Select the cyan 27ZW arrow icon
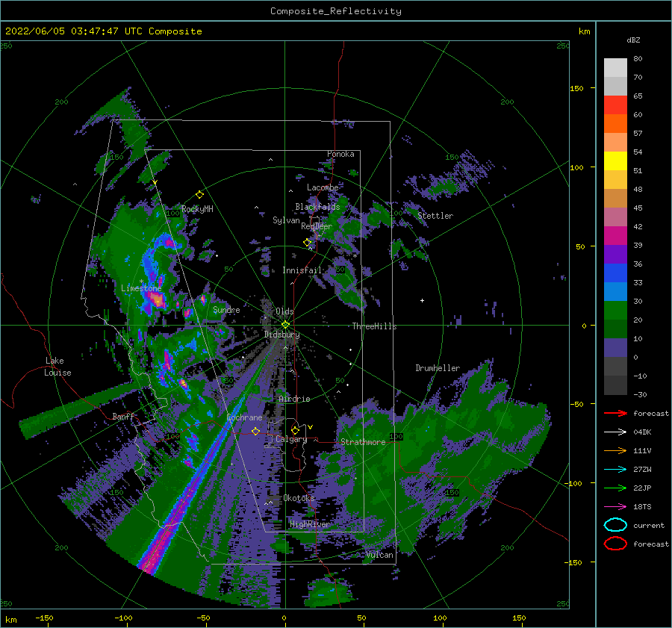This screenshot has height=628, width=672. tap(615, 470)
